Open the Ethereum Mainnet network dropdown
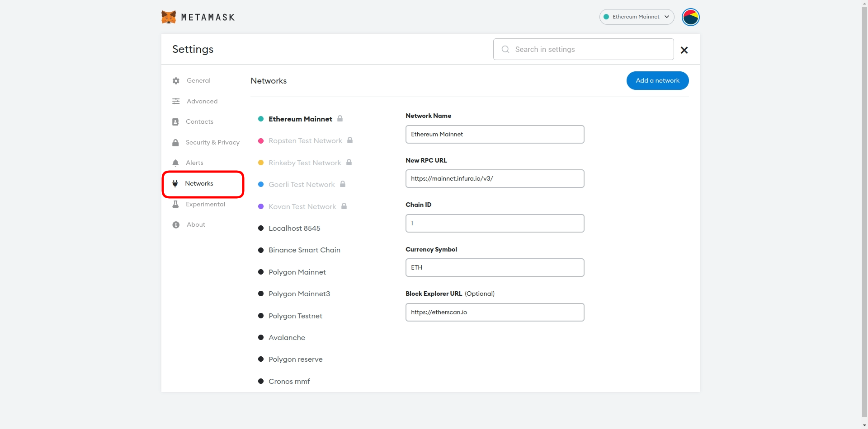The width and height of the screenshot is (868, 429). (x=637, y=17)
